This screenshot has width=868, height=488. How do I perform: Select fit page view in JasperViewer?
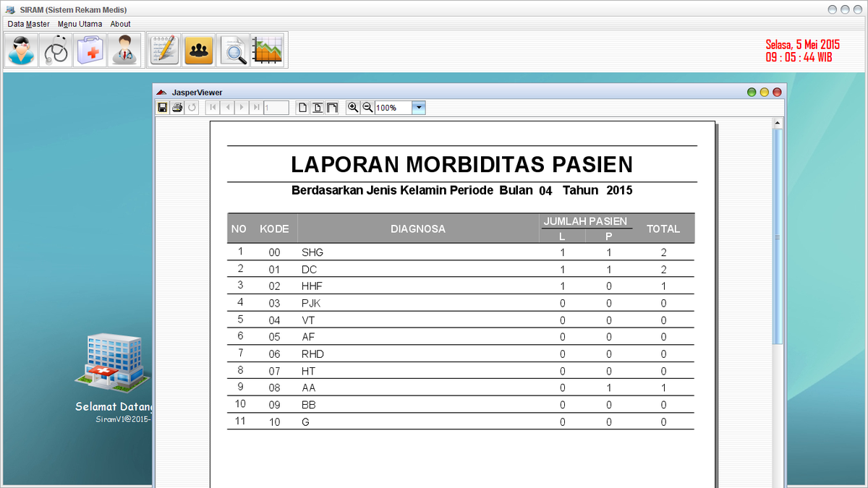point(318,108)
